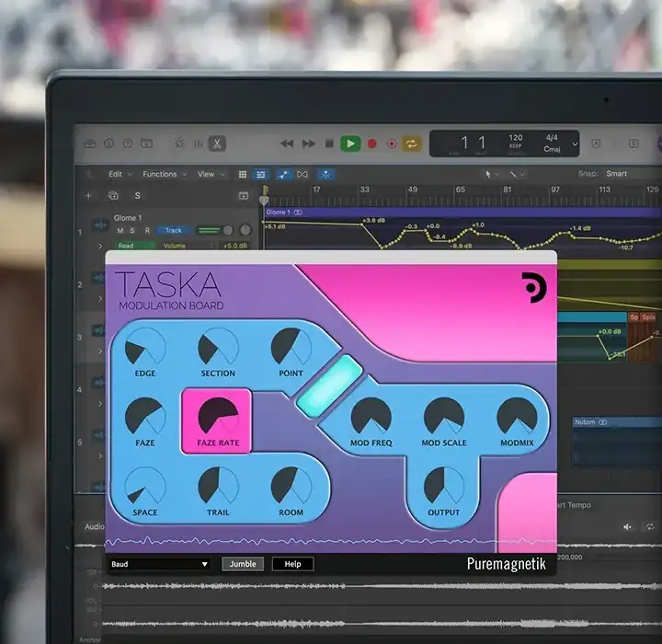
Task: Open the Logic library icon
Action: point(90,144)
